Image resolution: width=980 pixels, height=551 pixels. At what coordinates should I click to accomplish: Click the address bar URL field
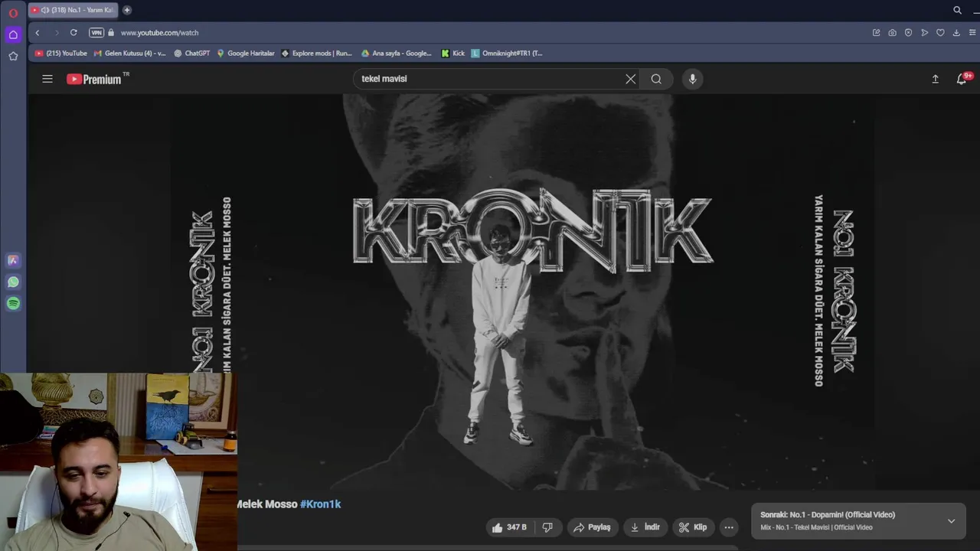pos(490,33)
